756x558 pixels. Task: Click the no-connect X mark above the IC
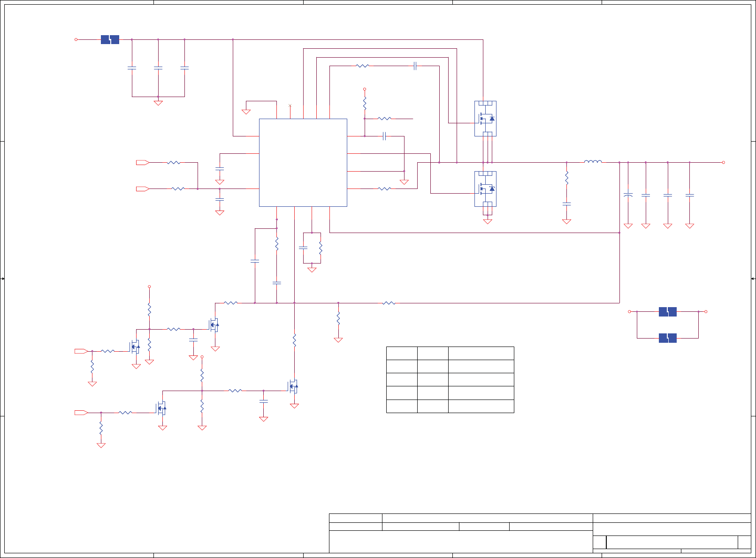pos(290,106)
